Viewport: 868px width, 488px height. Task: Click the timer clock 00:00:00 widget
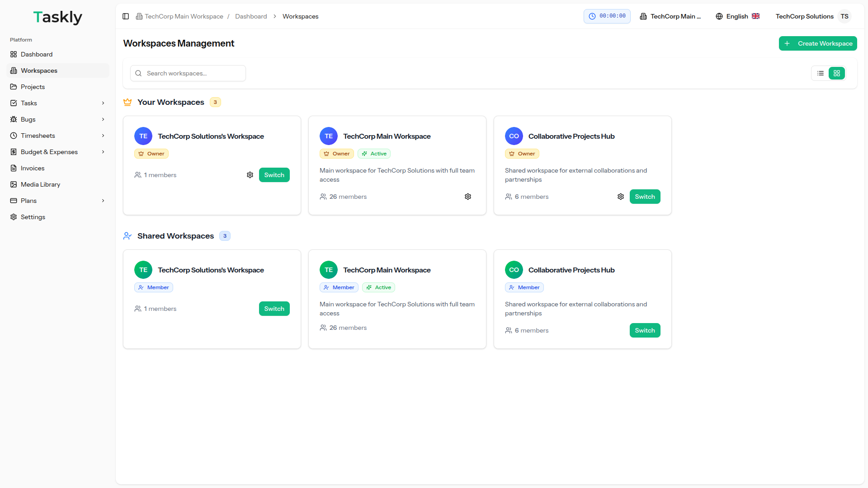pos(607,16)
